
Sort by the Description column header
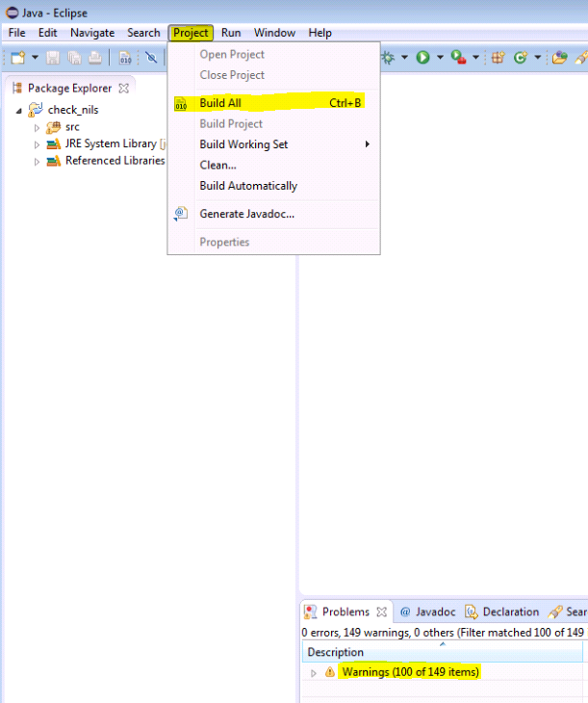click(x=443, y=652)
